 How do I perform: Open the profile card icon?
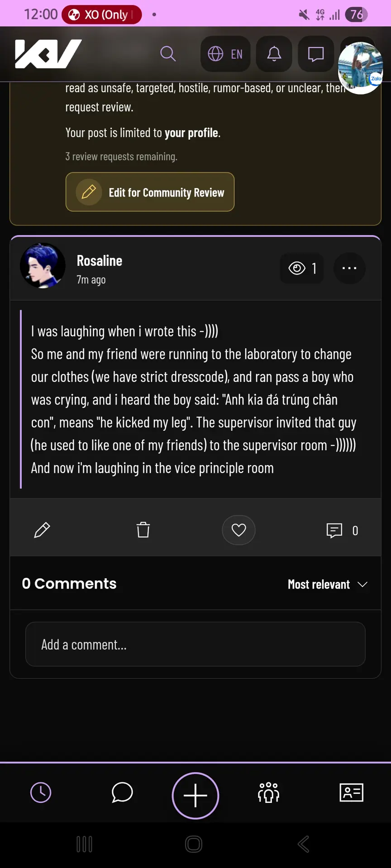pos(352,793)
